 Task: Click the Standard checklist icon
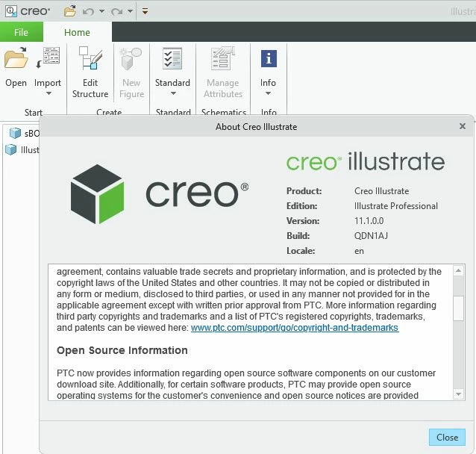pos(172,58)
